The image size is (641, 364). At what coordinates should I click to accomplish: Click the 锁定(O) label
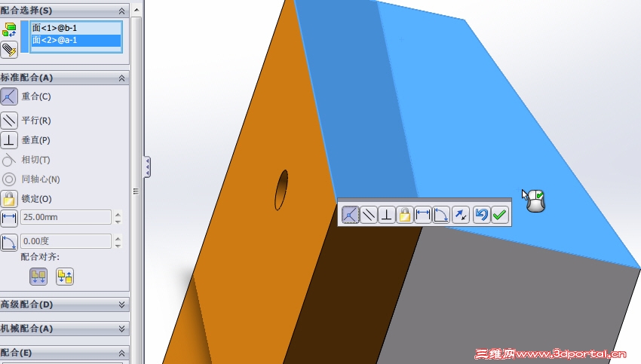tap(36, 199)
